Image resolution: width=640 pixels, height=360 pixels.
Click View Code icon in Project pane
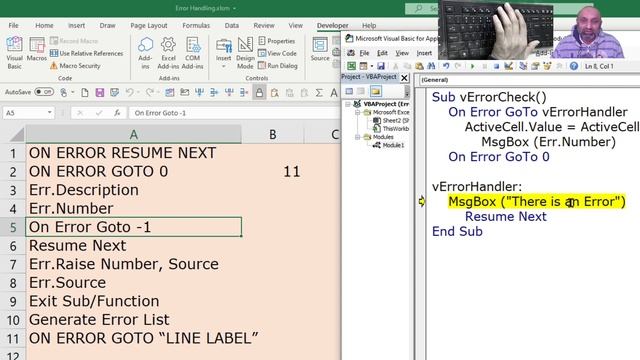[x=349, y=91]
